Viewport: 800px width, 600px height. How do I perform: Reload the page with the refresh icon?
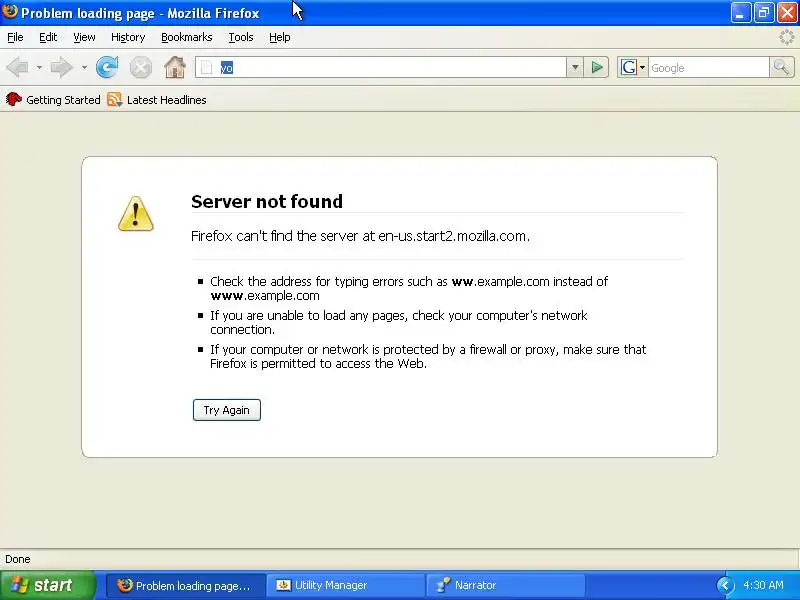point(107,67)
